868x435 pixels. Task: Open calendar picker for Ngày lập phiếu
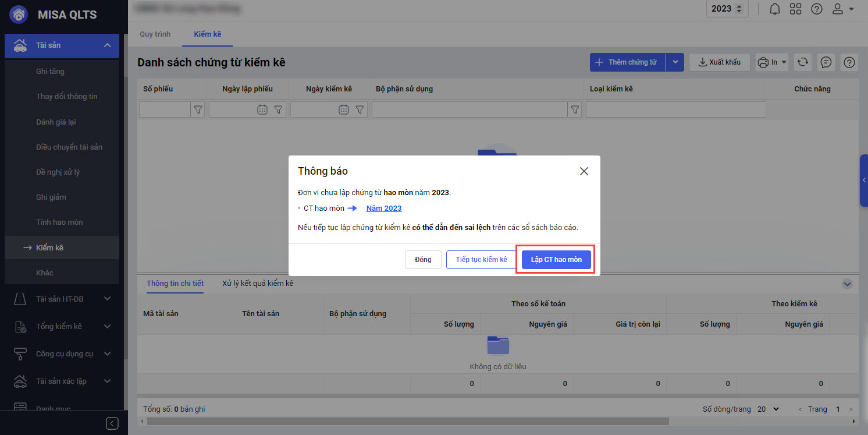[262, 109]
